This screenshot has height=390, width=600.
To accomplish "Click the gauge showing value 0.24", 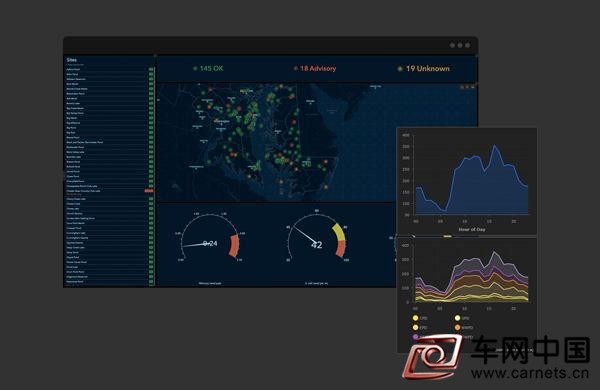I will pos(210,239).
